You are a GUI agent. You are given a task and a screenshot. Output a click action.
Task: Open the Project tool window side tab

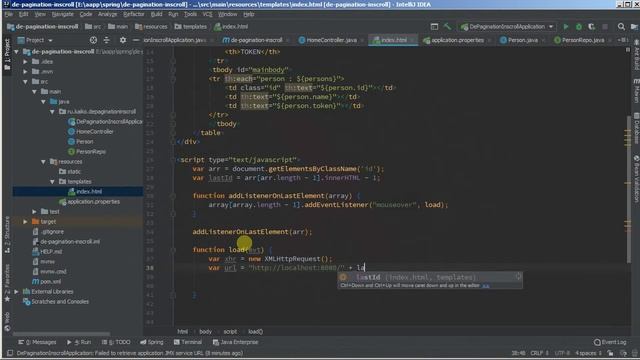(7, 53)
